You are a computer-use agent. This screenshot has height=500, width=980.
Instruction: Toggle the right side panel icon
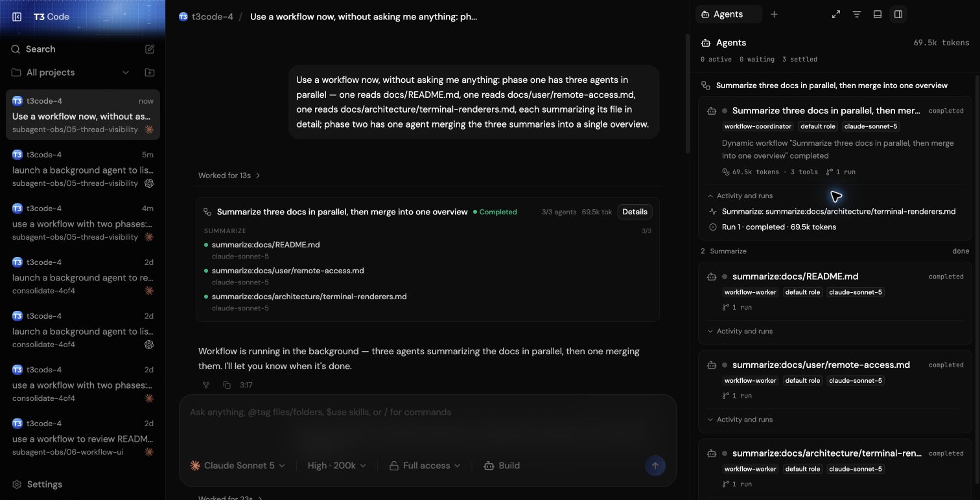[x=898, y=14]
